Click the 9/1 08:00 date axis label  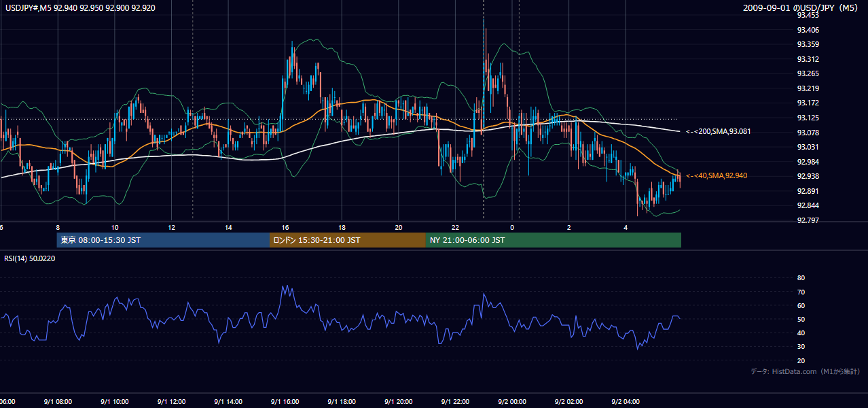(57, 402)
